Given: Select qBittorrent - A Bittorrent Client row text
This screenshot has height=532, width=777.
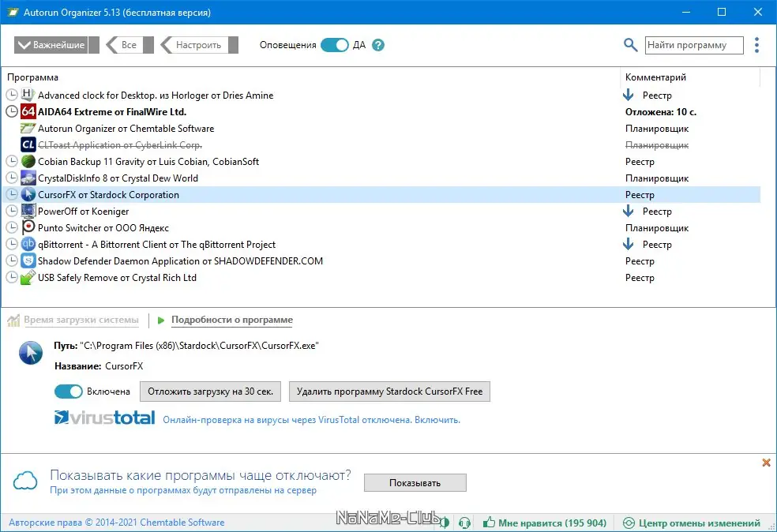Looking at the screenshot, I should pos(156,245).
